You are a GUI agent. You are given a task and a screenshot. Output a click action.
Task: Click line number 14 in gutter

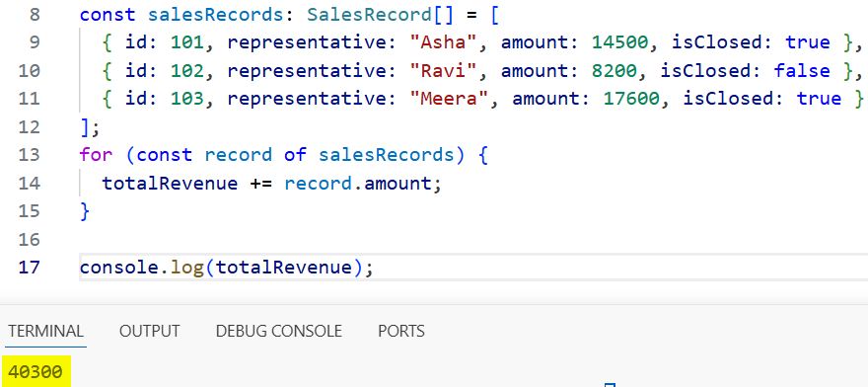[x=29, y=183]
